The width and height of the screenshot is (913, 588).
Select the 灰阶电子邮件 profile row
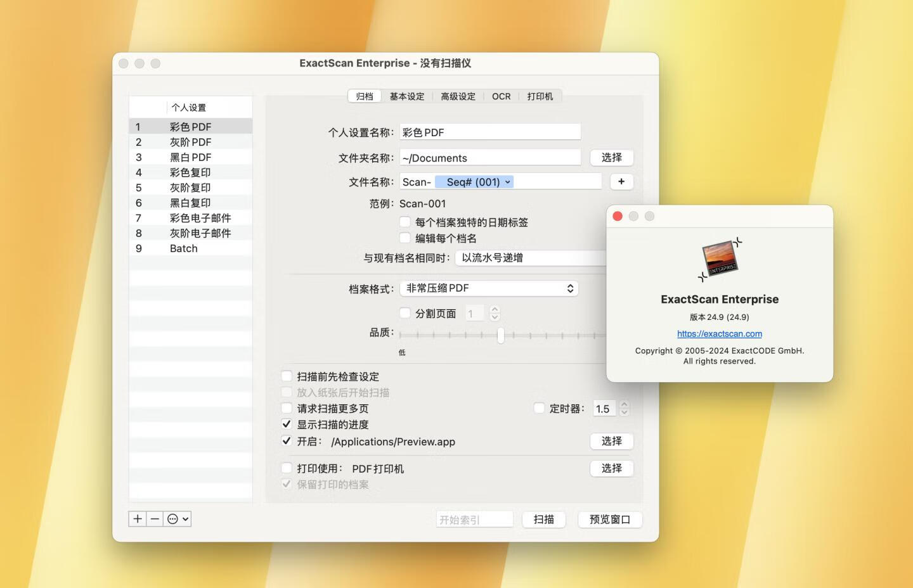191,233
